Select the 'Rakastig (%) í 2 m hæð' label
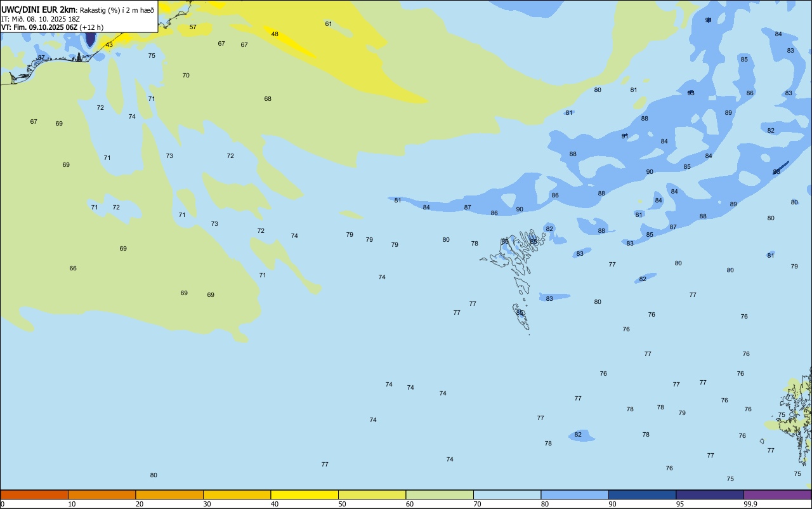Image resolution: width=812 pixels, height=509 pixels. point(117,10)
